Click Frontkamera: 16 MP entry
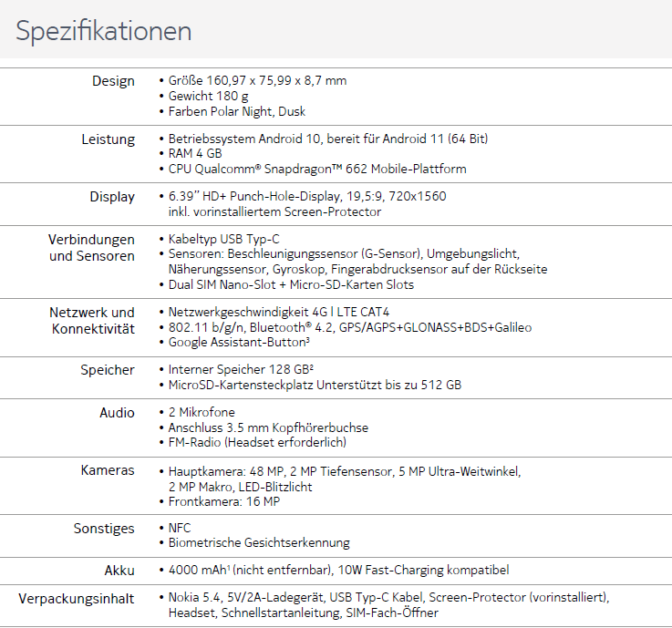 click(224, 501)
